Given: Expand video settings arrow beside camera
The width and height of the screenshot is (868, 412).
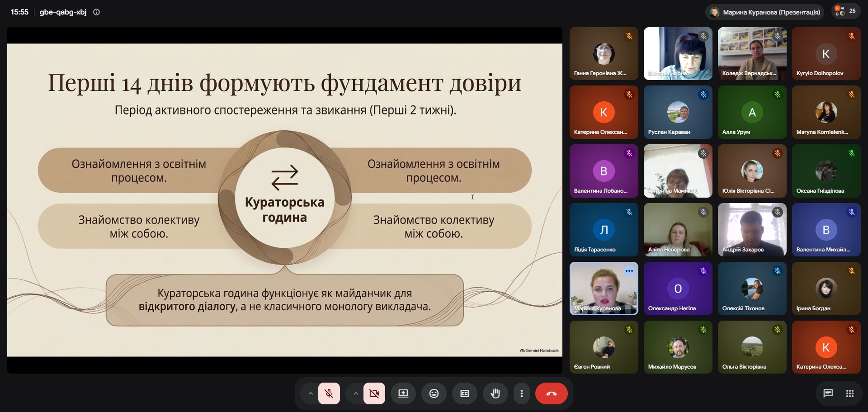Looking at the screenshot, I should 356,393.
